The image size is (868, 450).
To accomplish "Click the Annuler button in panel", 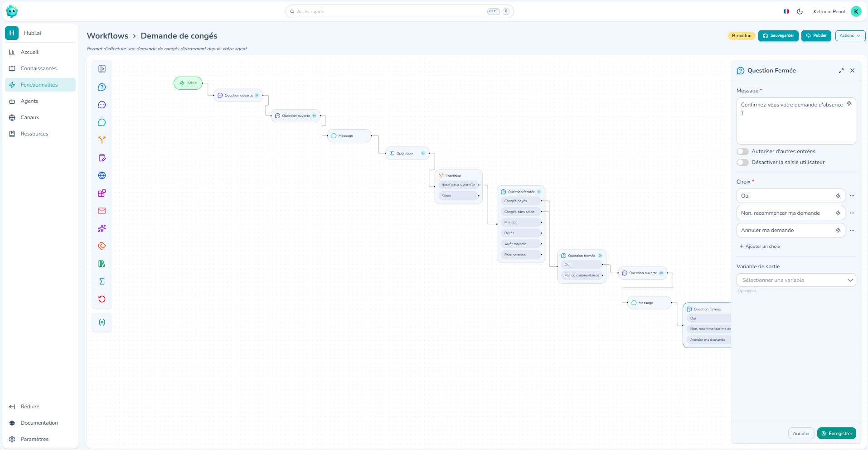I will [x=801, y=433].
